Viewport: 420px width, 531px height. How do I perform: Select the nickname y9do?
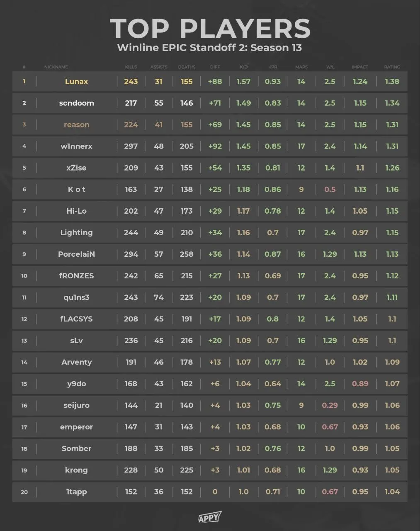pos(76,384)
